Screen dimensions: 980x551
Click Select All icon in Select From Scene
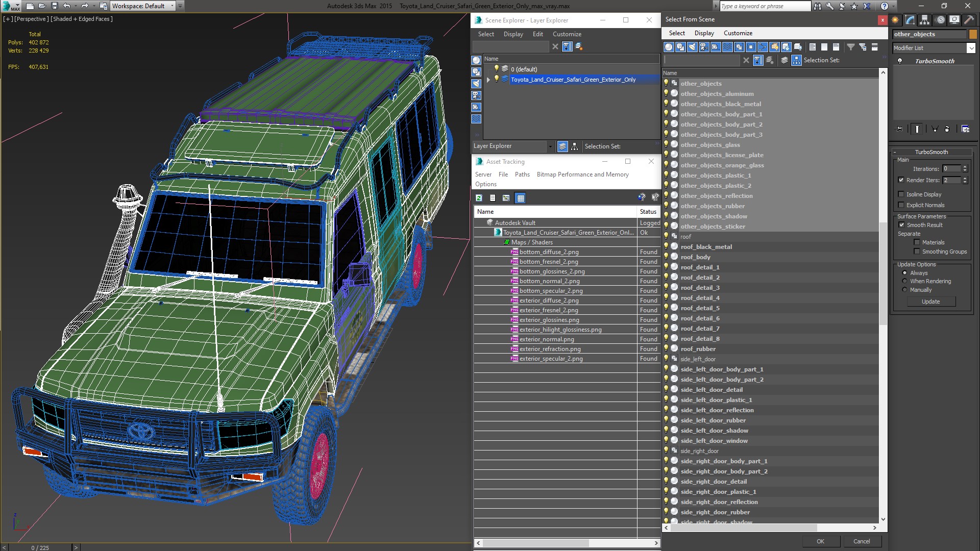tap(813, 47)
